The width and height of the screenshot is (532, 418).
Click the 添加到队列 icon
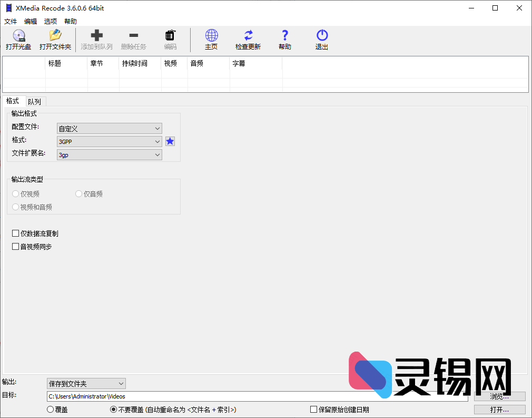tap(96, 40)
